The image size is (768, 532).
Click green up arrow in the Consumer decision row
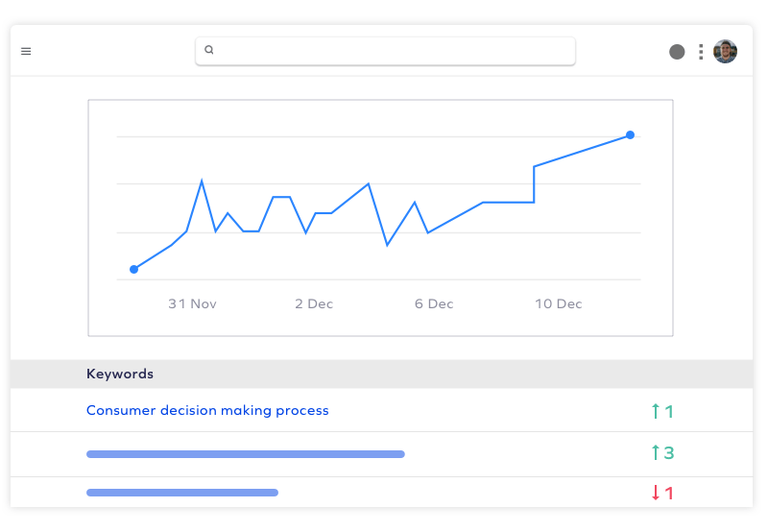pyautogui.click(x=656, y=411)
